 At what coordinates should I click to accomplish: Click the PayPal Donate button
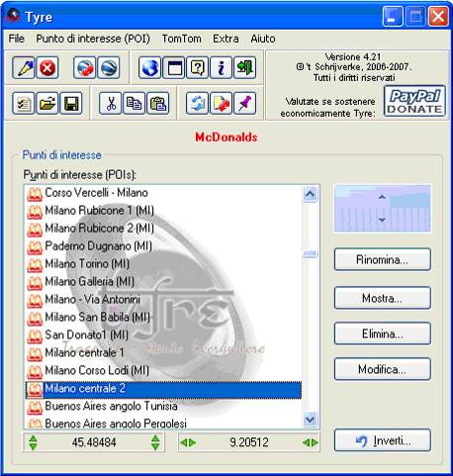tap(414, 101)
